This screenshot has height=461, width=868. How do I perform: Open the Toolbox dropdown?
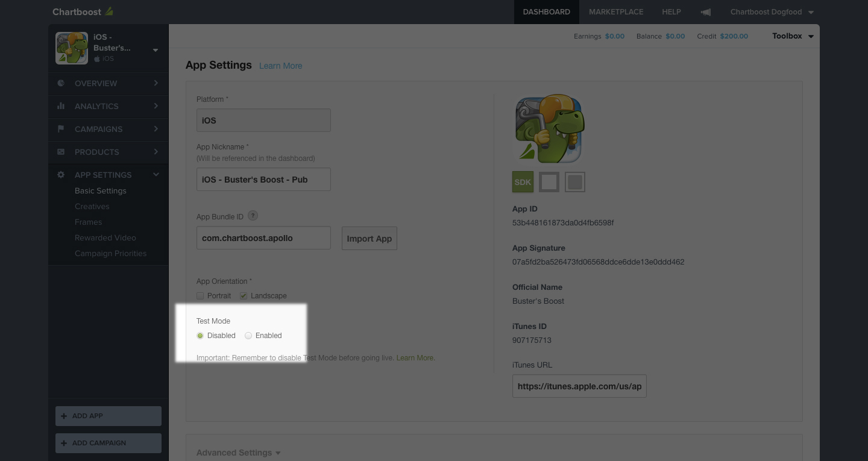point(793,36)
